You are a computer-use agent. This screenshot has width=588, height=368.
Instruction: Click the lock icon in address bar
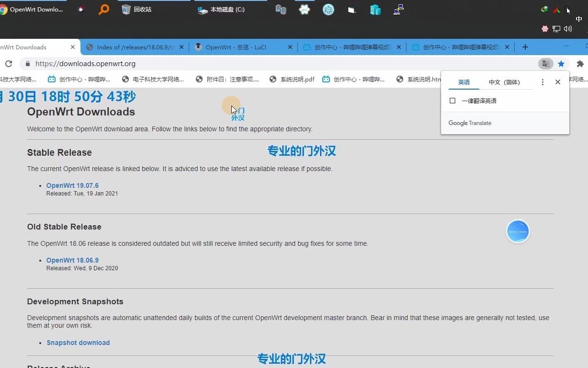(28, 64)
